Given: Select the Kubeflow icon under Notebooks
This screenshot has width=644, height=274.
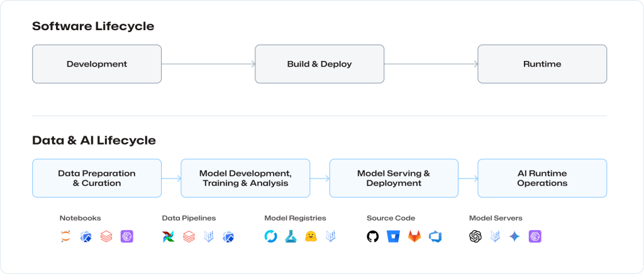Looking at the screenshot, I should pyautogui.click(x=86, y=236).
